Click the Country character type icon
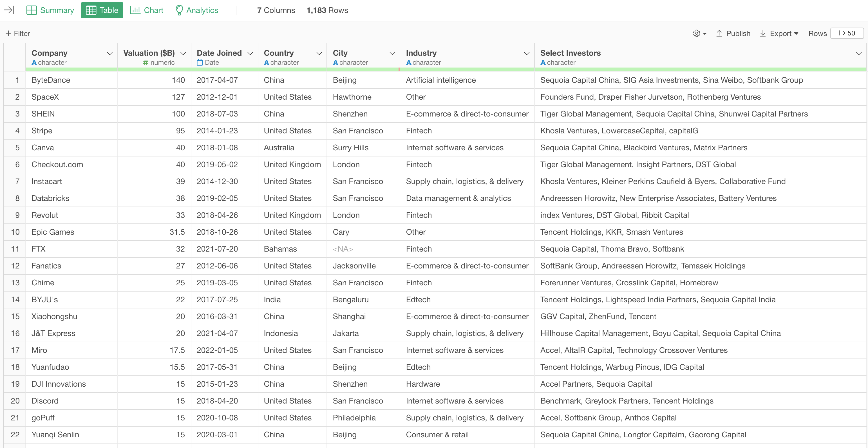The width and height of the screenshot is (868, 448). tap(267, 63)
